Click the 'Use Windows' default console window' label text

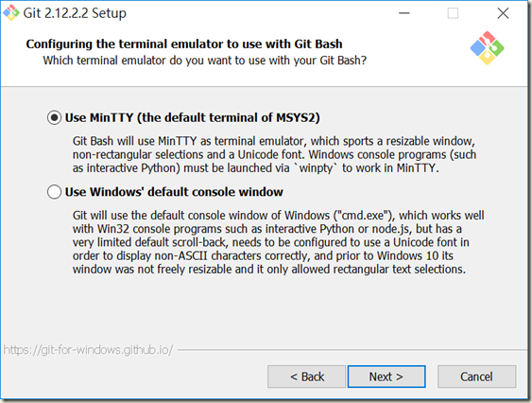(174, 192)
